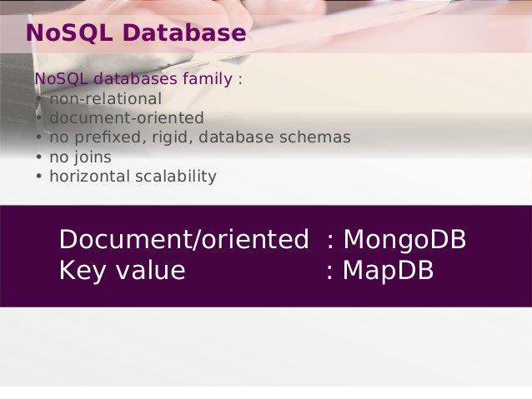Image resolution: width=532 pixels, height=399 pixels.
Task: Select the 'NoSQL databases family :' heading
Action: coord(138,78)
